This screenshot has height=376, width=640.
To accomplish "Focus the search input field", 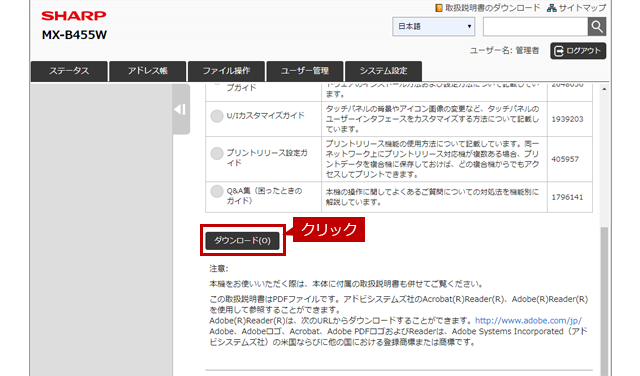I will 535,27.
